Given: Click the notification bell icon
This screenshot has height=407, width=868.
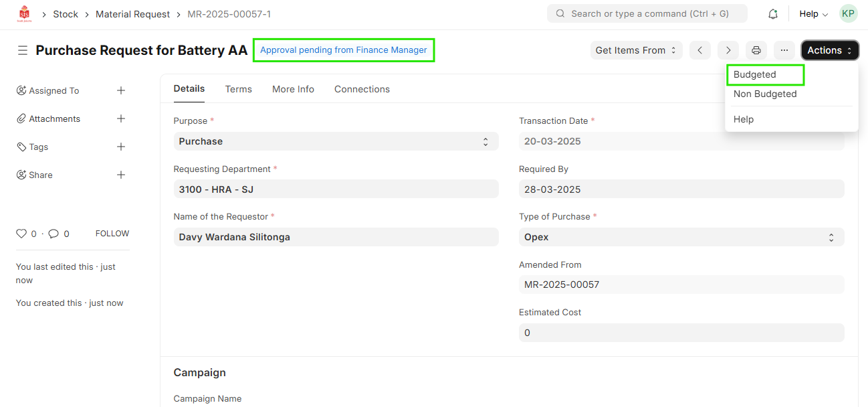Looking at the screenshot, I should tap(772, 14).
